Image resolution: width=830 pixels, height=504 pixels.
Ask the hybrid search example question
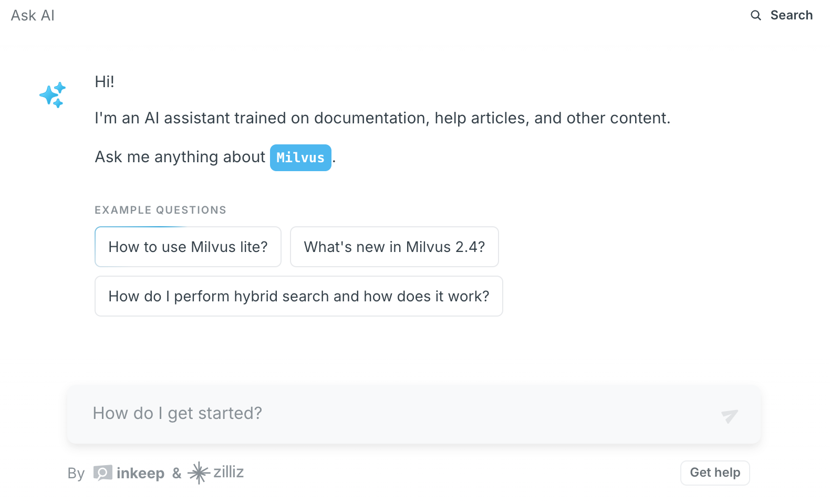click(298, 296)
